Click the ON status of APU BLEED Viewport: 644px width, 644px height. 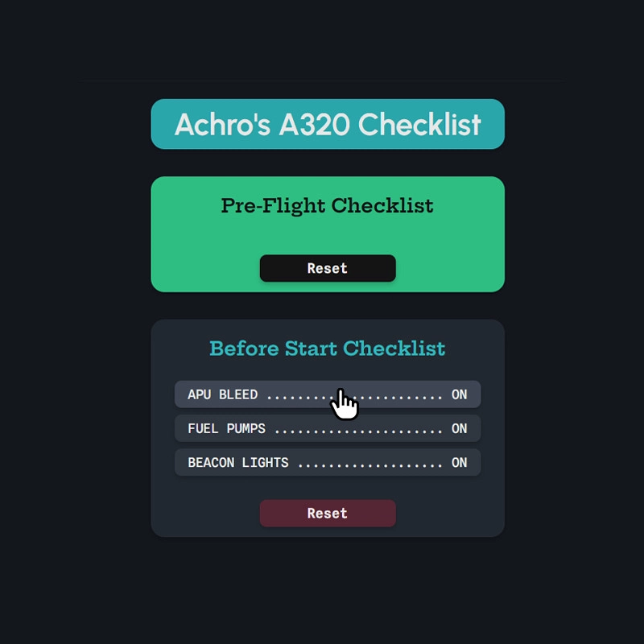tap(460, 394)
